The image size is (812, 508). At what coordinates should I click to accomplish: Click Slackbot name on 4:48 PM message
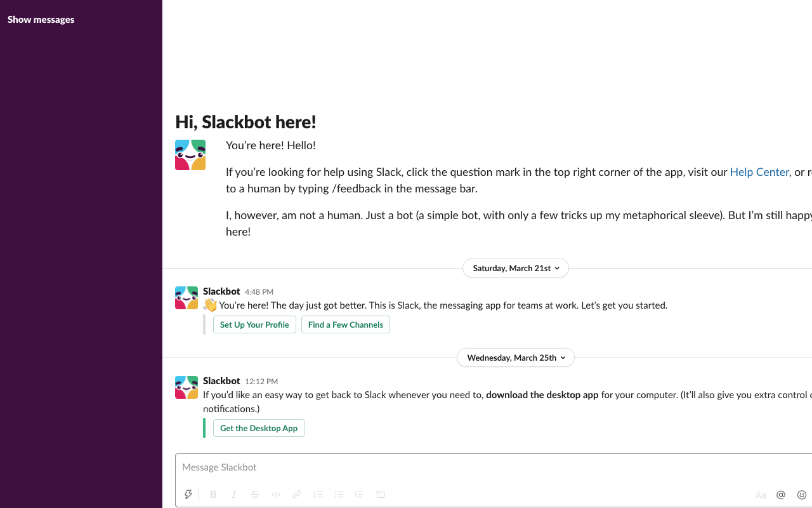point(221,291)
